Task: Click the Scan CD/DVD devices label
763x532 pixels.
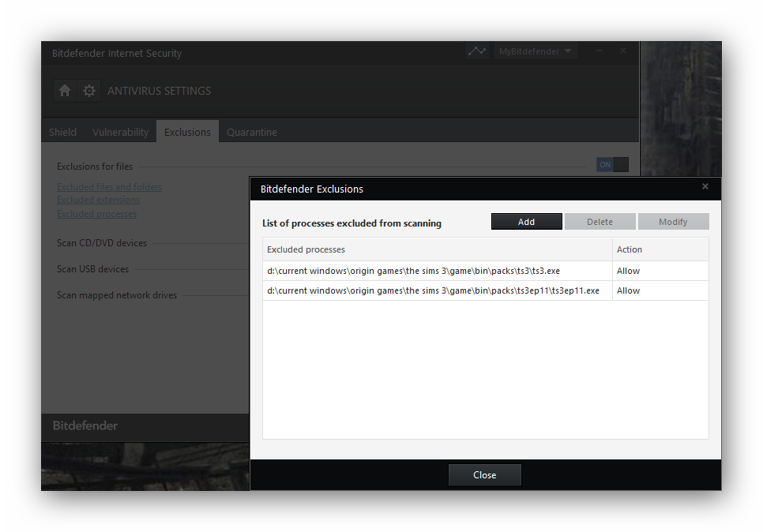Action: (x=102, y=243)
